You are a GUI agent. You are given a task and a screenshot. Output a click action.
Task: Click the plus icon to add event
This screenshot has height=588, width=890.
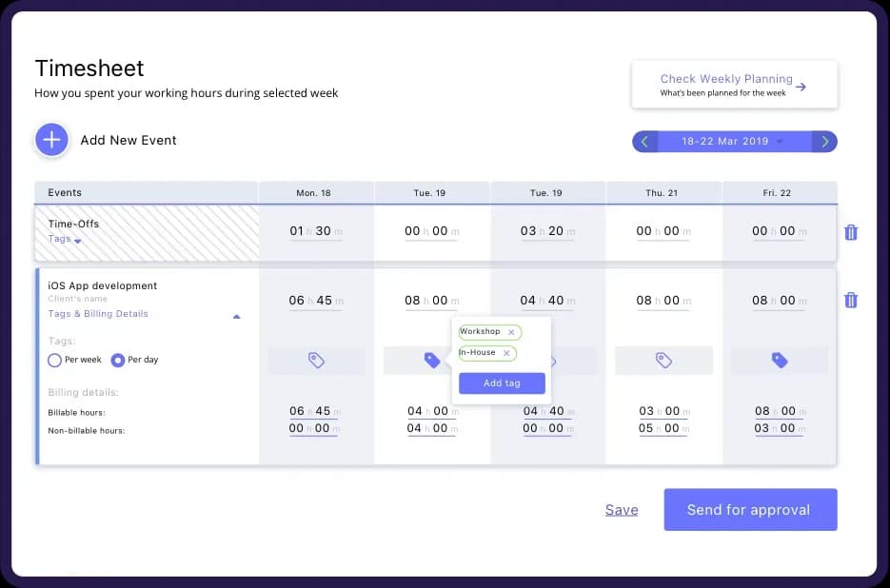point(51,140)
